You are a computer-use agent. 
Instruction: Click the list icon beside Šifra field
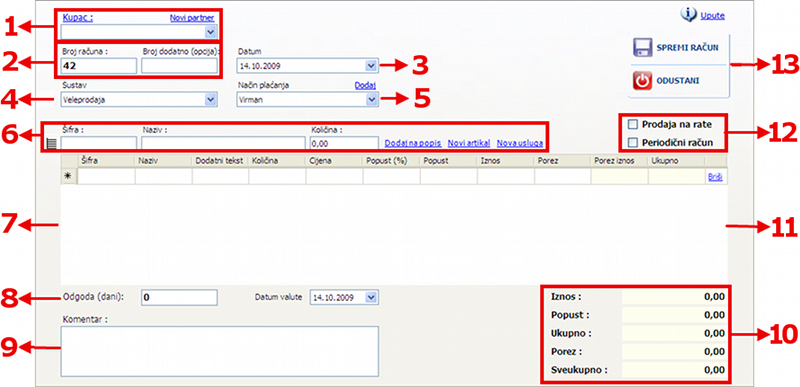(x=51, y=144)
